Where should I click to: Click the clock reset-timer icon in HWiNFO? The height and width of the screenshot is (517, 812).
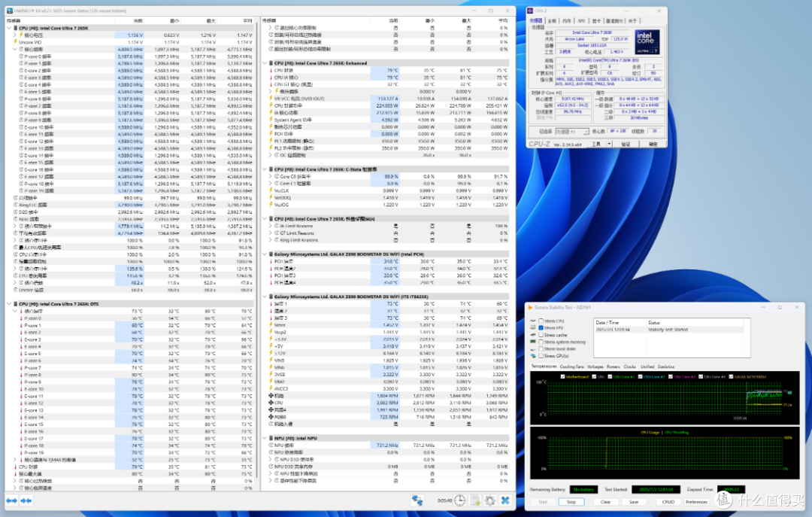460,500
